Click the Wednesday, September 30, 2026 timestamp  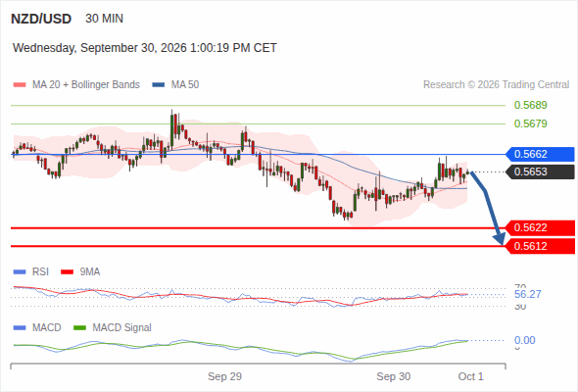[x=145, y=48]
